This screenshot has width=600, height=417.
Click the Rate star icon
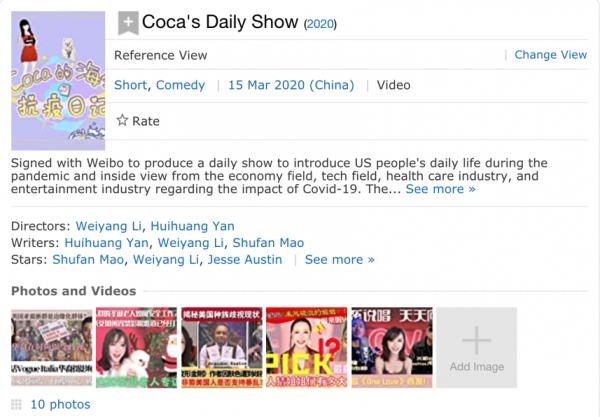(122, 121)
